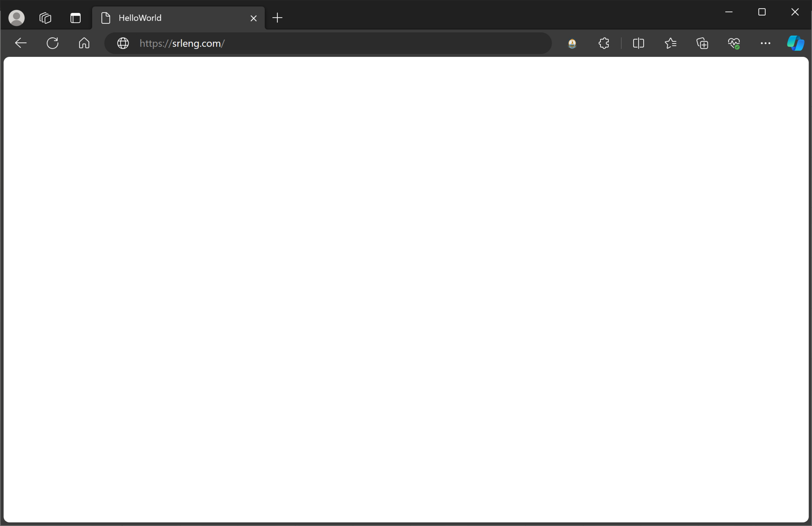Screen dimensions: 812x526
Task: Click the srleng.com address bar
Action: (312, 43)
